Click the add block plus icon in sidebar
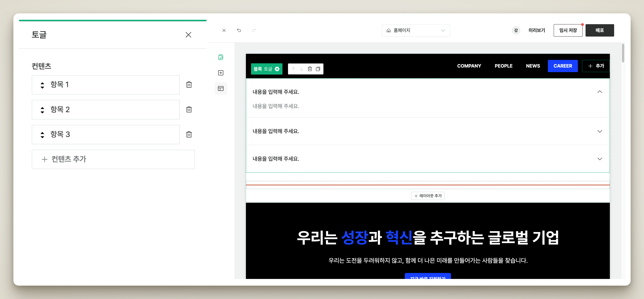The height and width of the screenshot is (299, 644). pyautogui.click(x=221, y=73)
